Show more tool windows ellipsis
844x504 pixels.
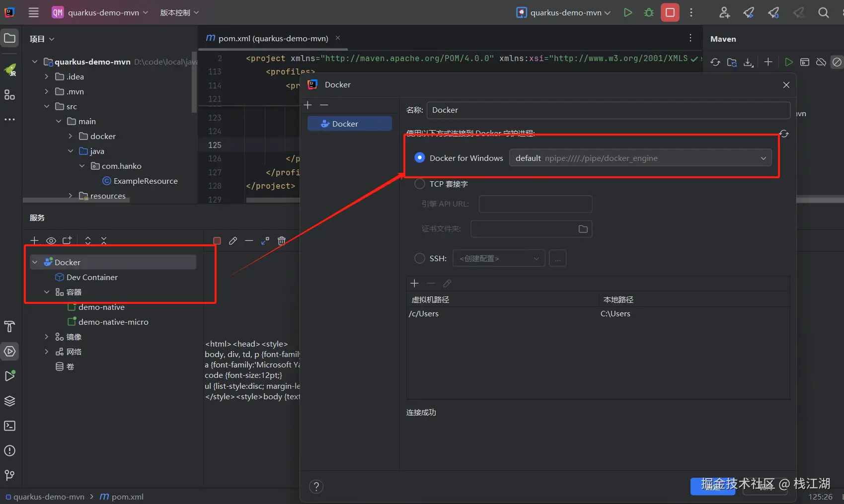(x=10, y=120)
